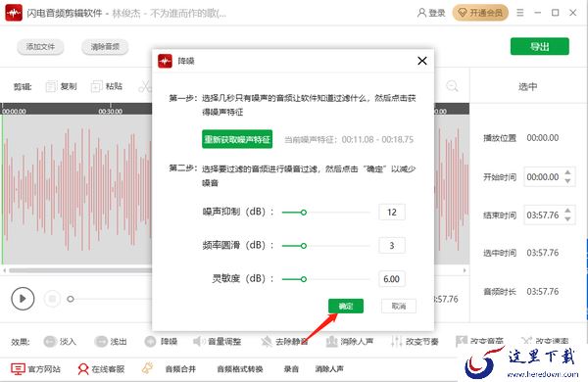Click the 噪声抑制 value field showing 12
Screen dimensions: 588x382
392,213
